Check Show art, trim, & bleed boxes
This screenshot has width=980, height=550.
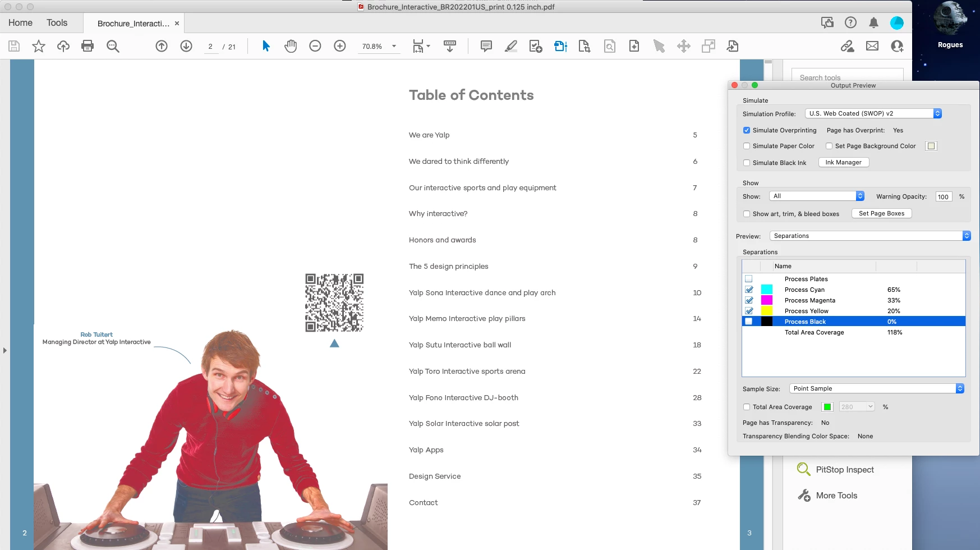[x=747, y=214]
